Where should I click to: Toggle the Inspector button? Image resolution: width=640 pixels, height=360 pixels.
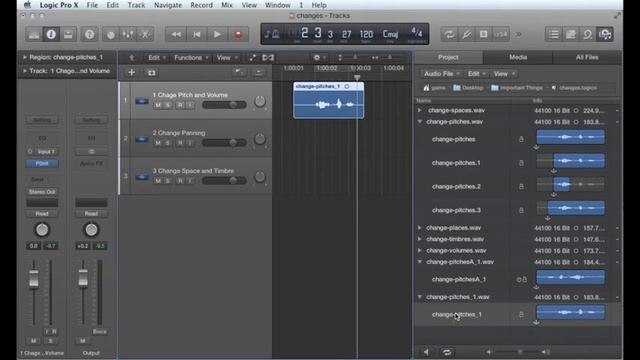(x=51, y=34)
